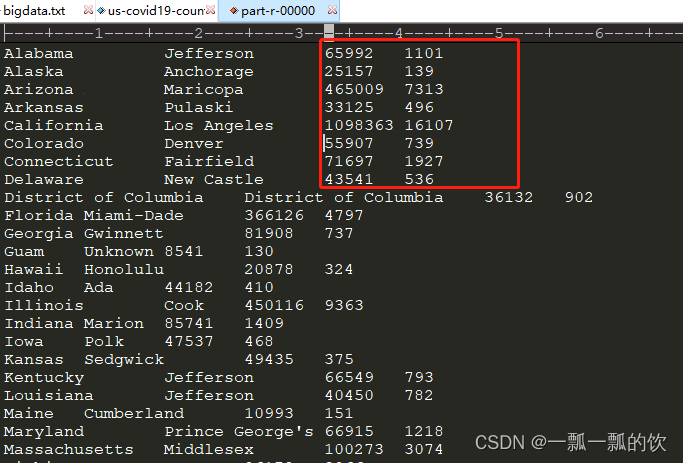Click the value 465009

(x=354, y=89)
